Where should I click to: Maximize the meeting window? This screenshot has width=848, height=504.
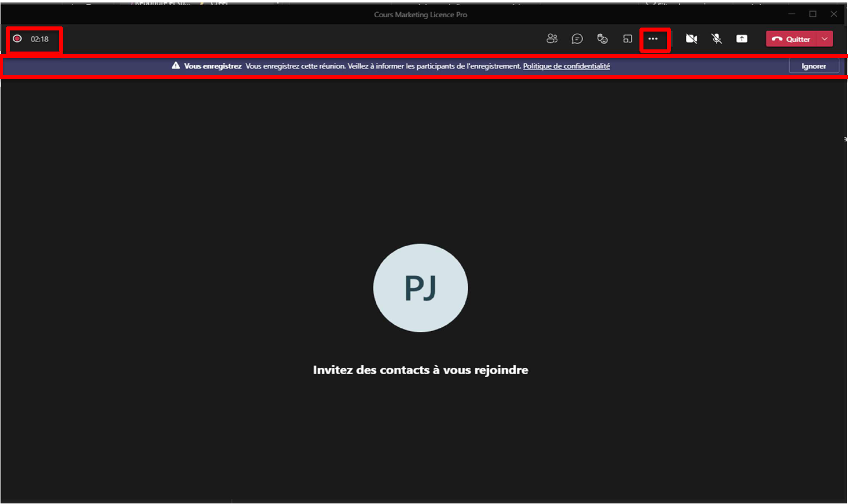tap(812, 14)
